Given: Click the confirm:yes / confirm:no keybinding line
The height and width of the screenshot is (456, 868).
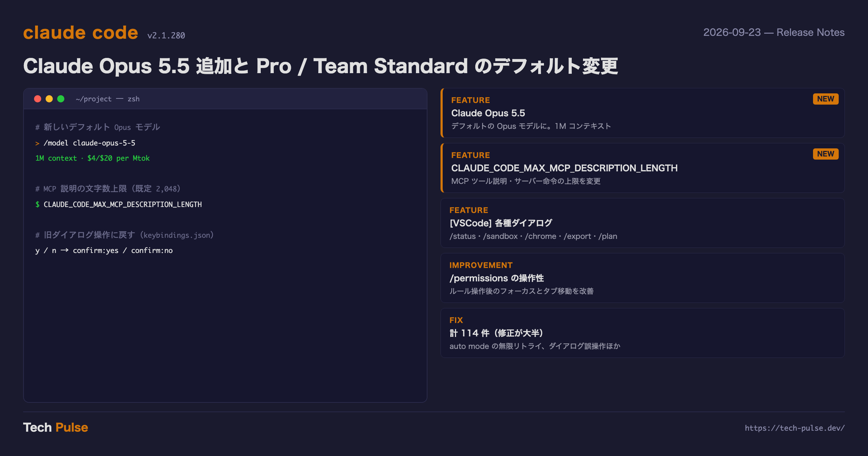Looking at the screenshot, I should point(104,250).
